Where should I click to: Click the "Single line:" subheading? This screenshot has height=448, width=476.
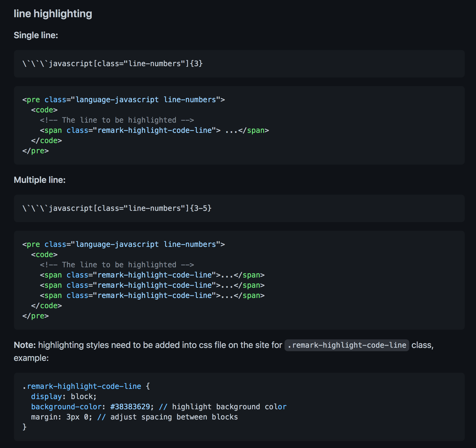click(36, 35)
